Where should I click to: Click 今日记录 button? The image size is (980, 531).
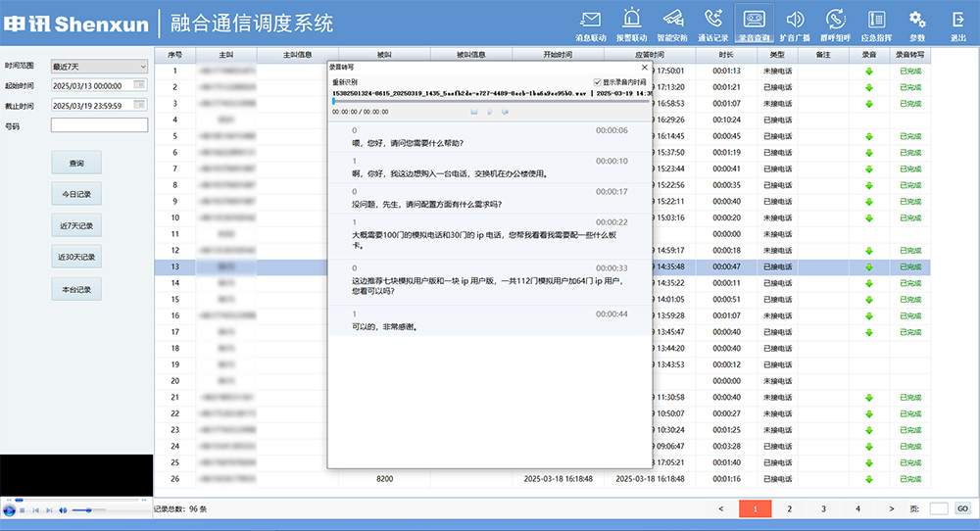(76, 194)
